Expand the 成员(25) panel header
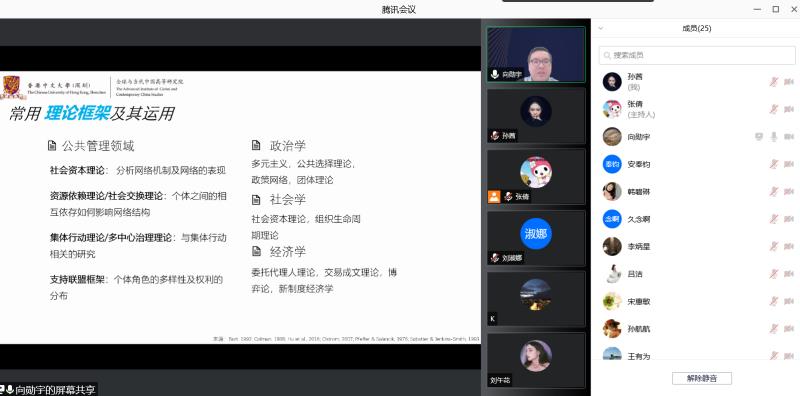The image size is (800, 396). [x=696, y=29]
